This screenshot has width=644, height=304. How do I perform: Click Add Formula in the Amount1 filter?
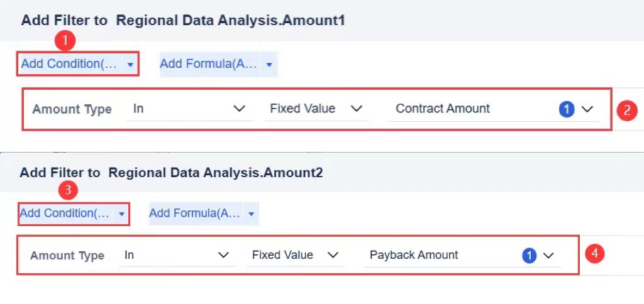coord(208,64)
